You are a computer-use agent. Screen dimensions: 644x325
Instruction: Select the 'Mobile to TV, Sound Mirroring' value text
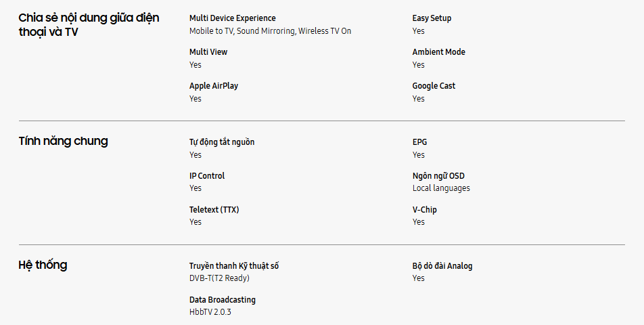click(270, 31)
